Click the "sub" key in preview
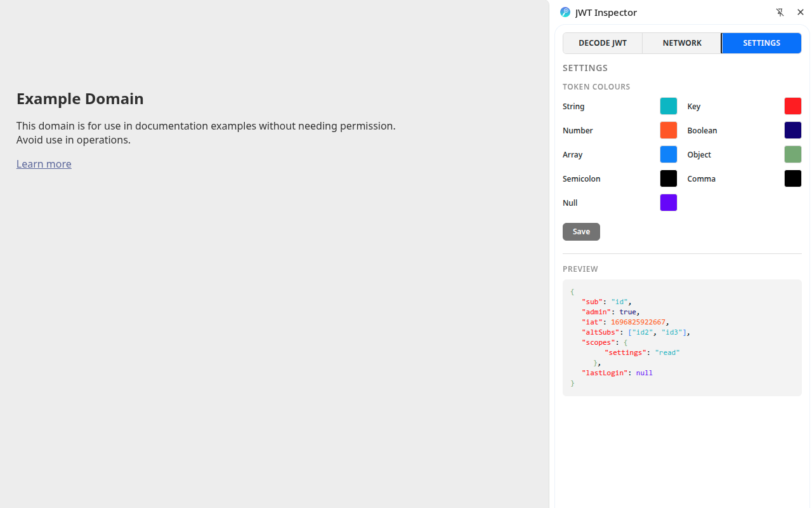 (x=592, y=302)
